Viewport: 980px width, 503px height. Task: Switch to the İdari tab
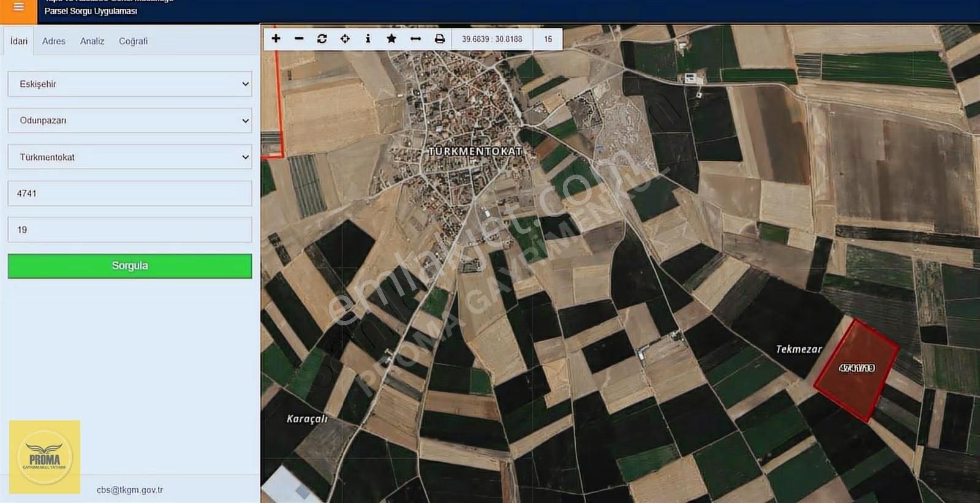click(18, 41)
